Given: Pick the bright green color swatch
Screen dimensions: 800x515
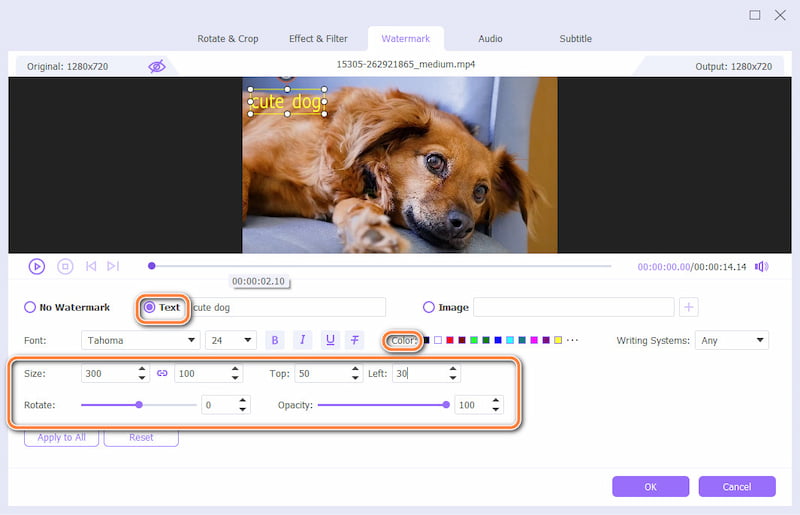Looking at the screenshot, I should point(474,340).
